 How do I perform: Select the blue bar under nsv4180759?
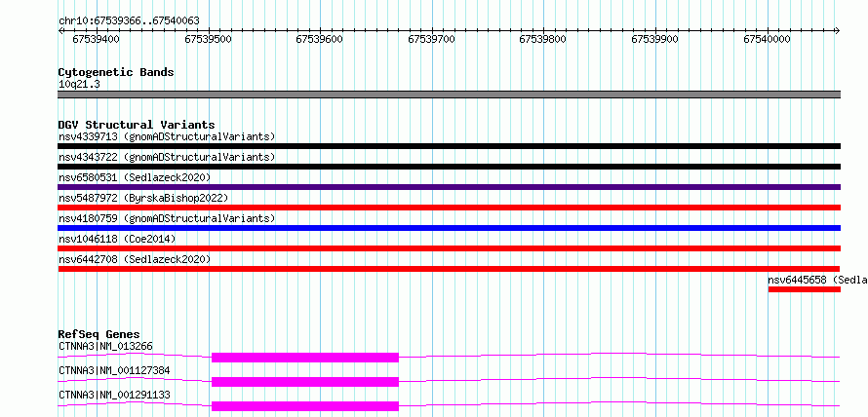pyautogui.click(x=449, y=228)
